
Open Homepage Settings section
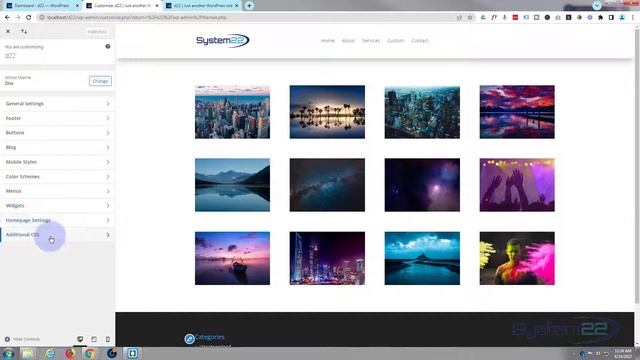pos(58,220)
